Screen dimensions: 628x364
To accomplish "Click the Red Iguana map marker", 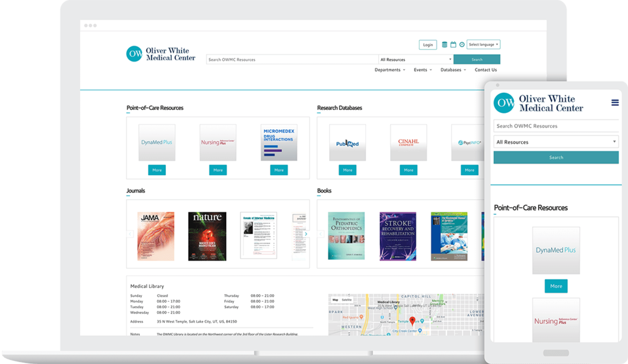I will pyautogui.click(x=361, y=317).
